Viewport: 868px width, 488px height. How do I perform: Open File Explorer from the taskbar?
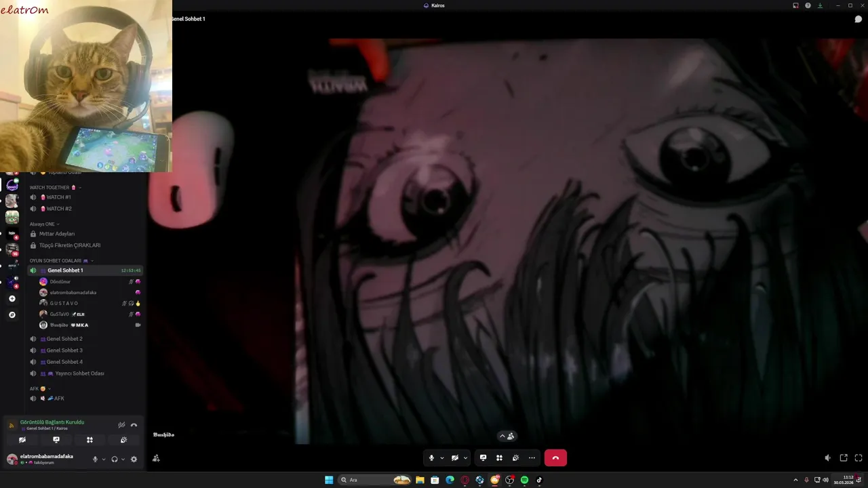click(420, 480)
